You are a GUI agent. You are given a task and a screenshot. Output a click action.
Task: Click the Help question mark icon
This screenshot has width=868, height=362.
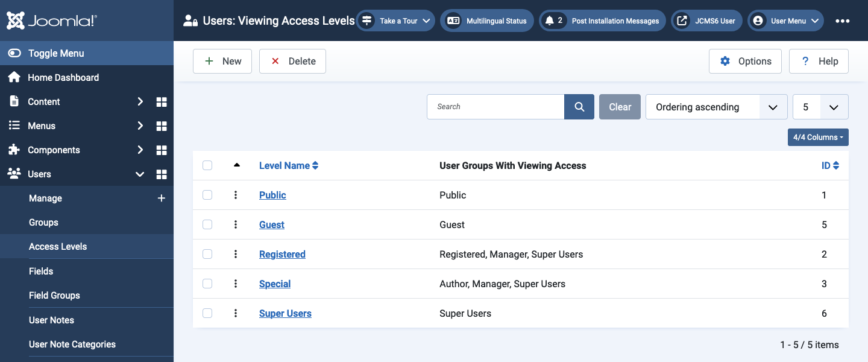[805, 61]
